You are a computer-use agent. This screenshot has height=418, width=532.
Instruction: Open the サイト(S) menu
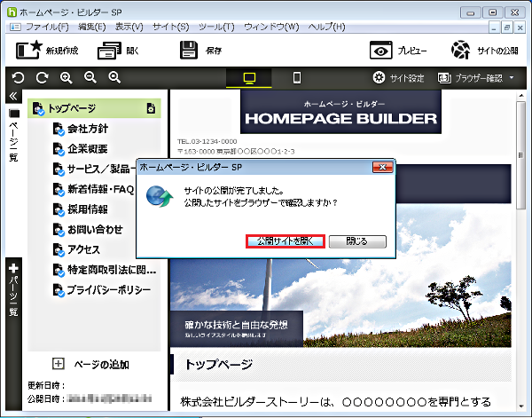170,27
